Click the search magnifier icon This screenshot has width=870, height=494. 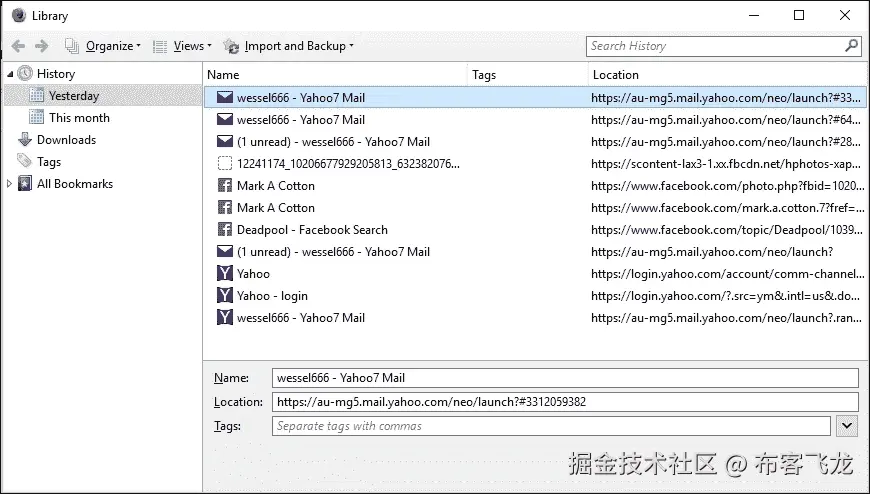(851, 46)
